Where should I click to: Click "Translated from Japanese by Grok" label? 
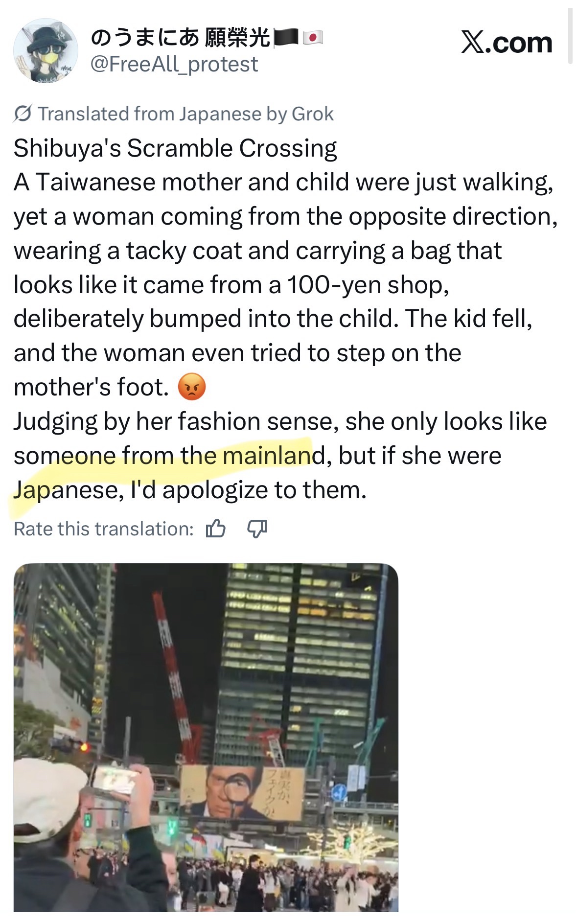coord(185,114)
